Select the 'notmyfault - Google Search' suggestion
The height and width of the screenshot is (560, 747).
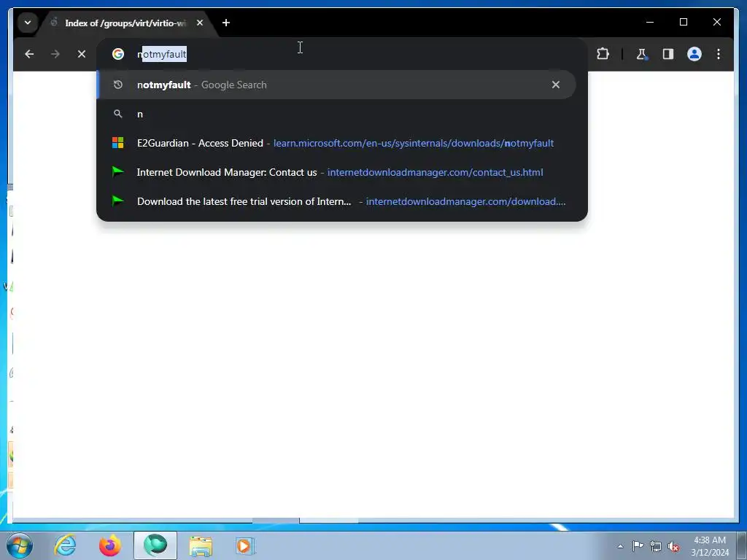pos(336,85)
